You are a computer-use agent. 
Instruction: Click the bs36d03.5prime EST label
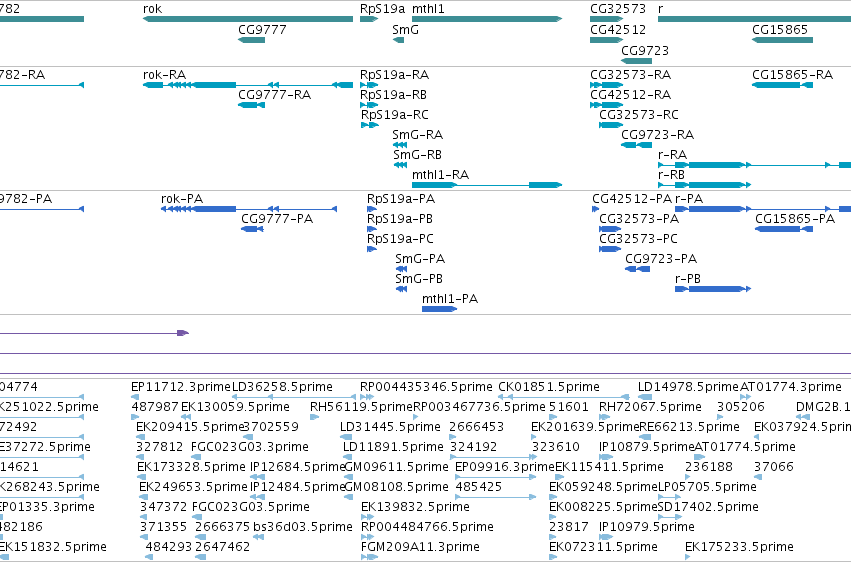click(303, 527)
